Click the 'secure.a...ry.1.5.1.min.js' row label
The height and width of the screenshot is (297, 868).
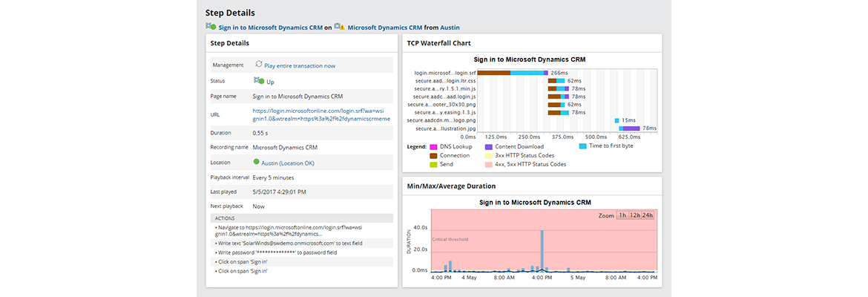click(x=445, y=88)
